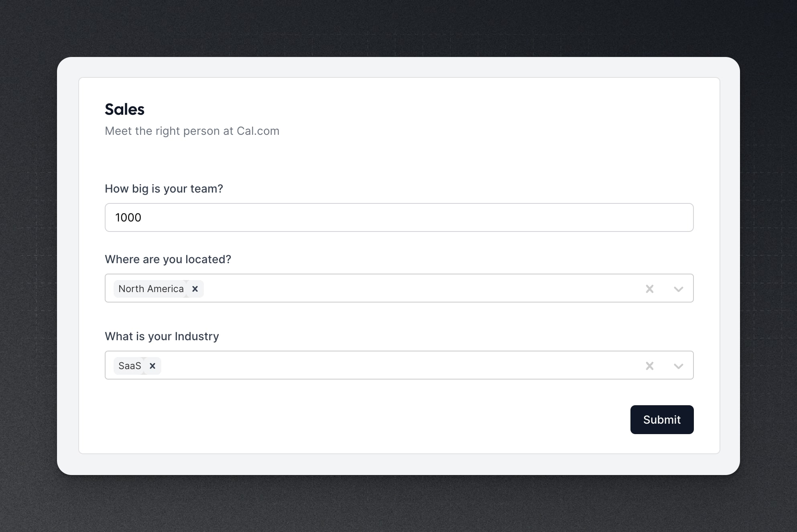Open the location multi-select box
The image size is (797, 532).
click(x=399, y=288)
